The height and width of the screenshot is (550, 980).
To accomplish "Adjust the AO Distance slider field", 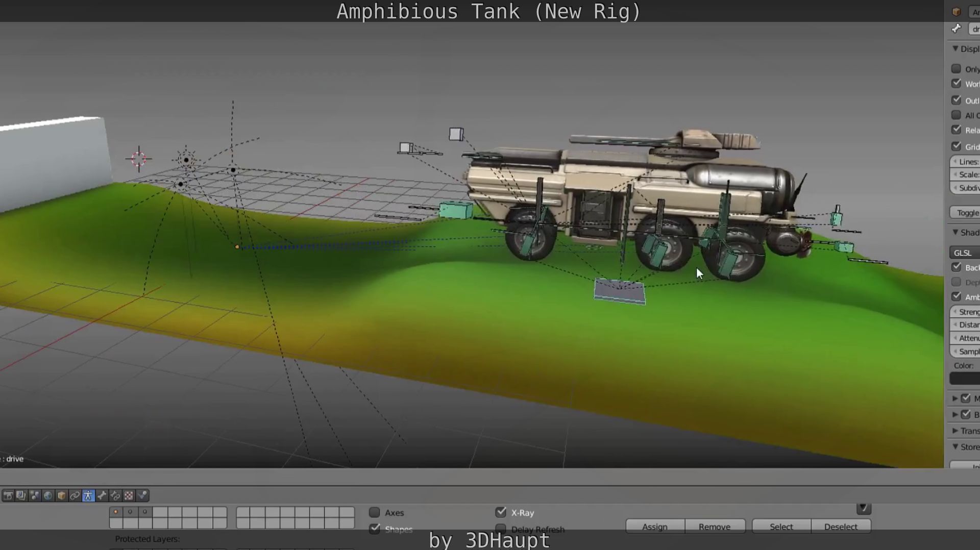I will point(965,324).
